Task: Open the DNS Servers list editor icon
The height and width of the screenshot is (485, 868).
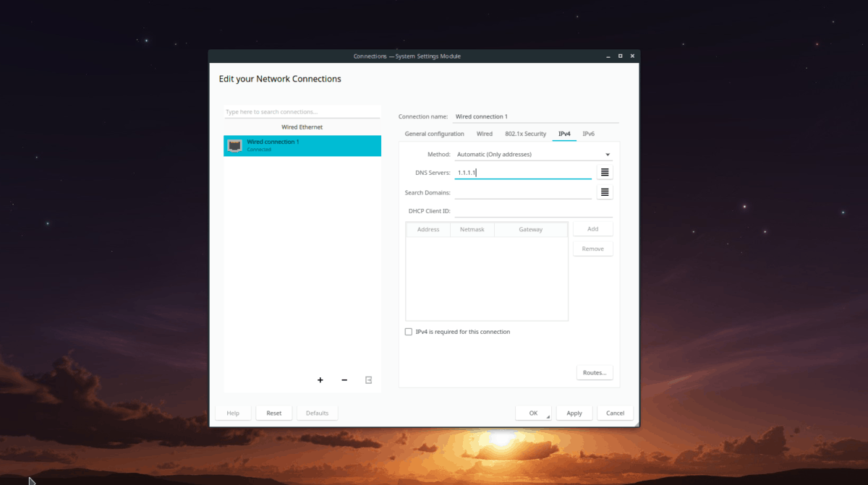Action: (x=605, y=172)
